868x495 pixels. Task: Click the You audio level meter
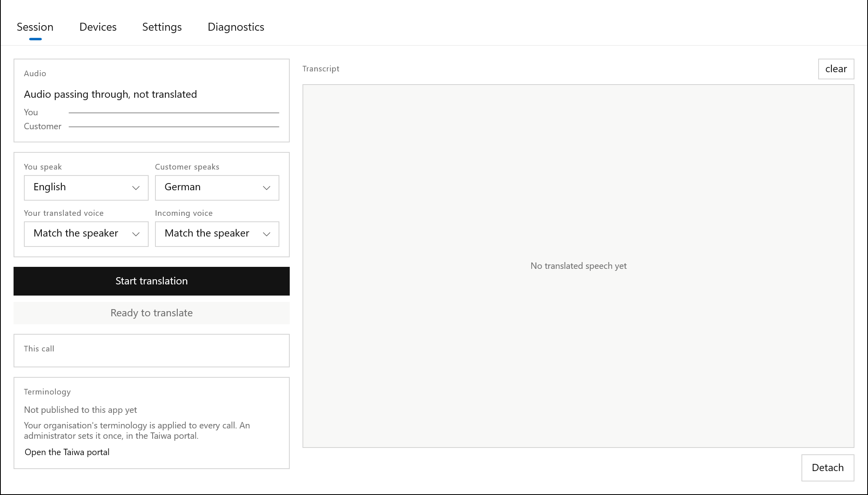point(174,113)
